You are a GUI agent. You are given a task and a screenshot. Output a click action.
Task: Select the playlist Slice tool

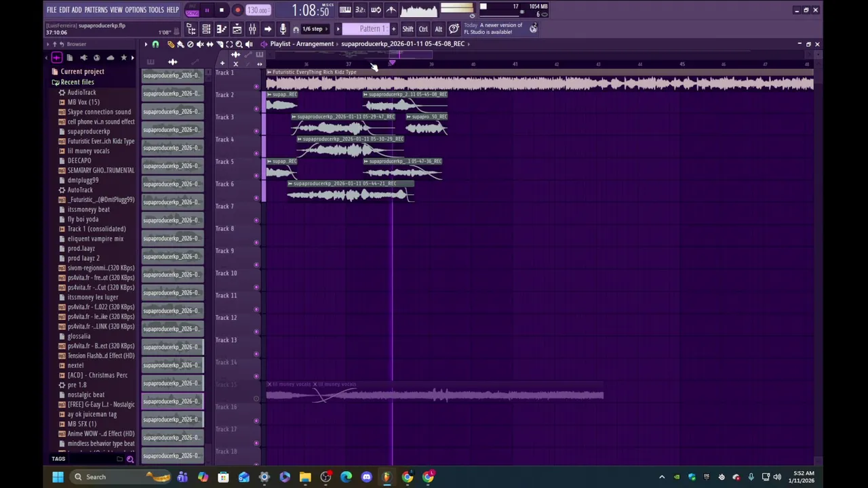coord(220,44)
